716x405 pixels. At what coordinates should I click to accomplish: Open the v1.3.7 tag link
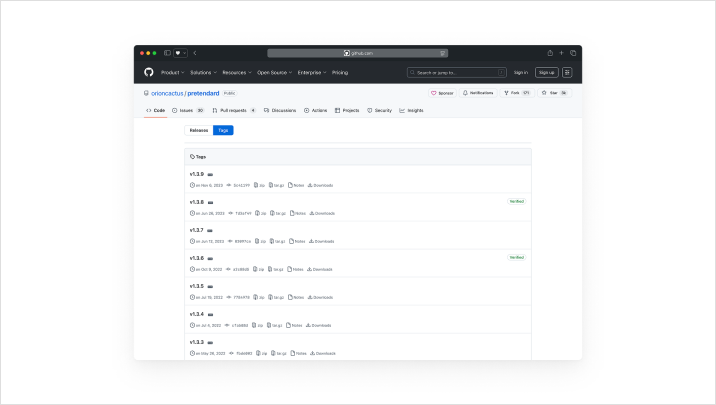click(196, 230)
